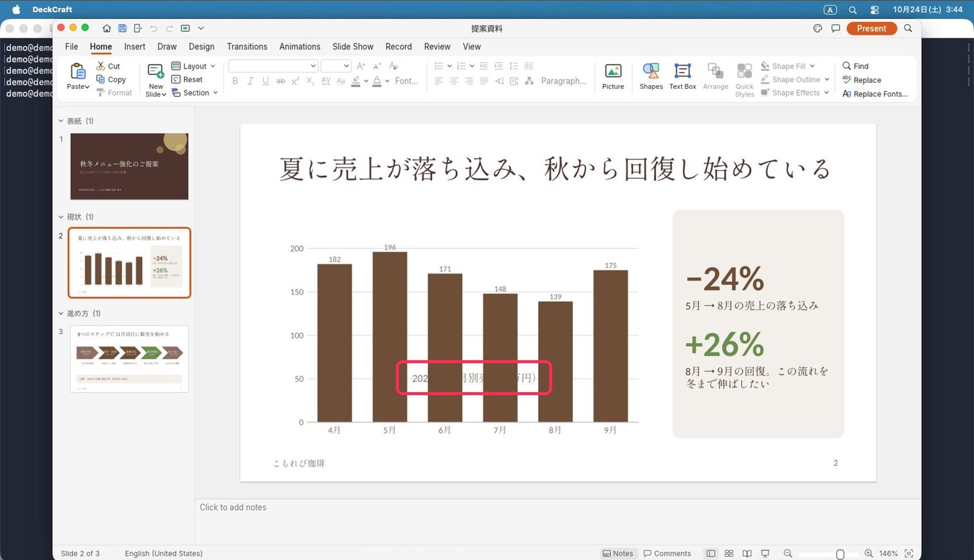Screen dimensions: 974x560
Task: Click the Undo arrow icon
Action: 154,28
